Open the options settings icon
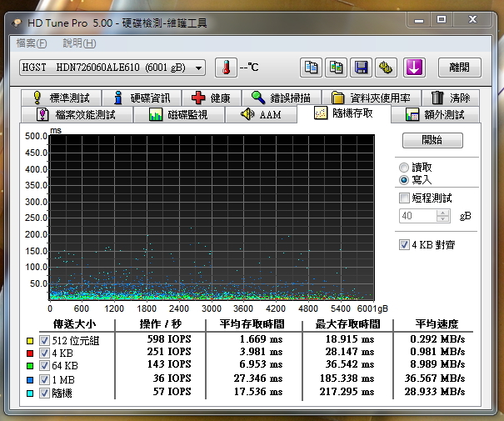The height and width of the screenshot is (421, 504). click(x=385, y=68)
